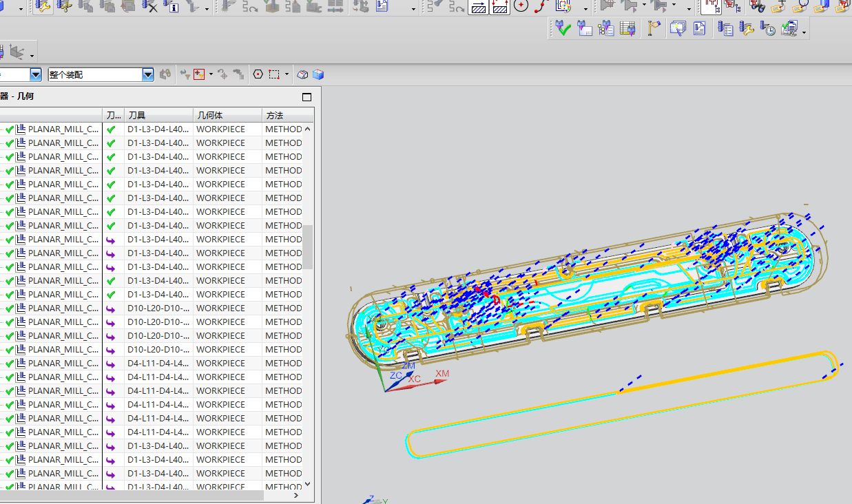Select first PLANAR_MILL_C operation row

click(x=62, y=129)
